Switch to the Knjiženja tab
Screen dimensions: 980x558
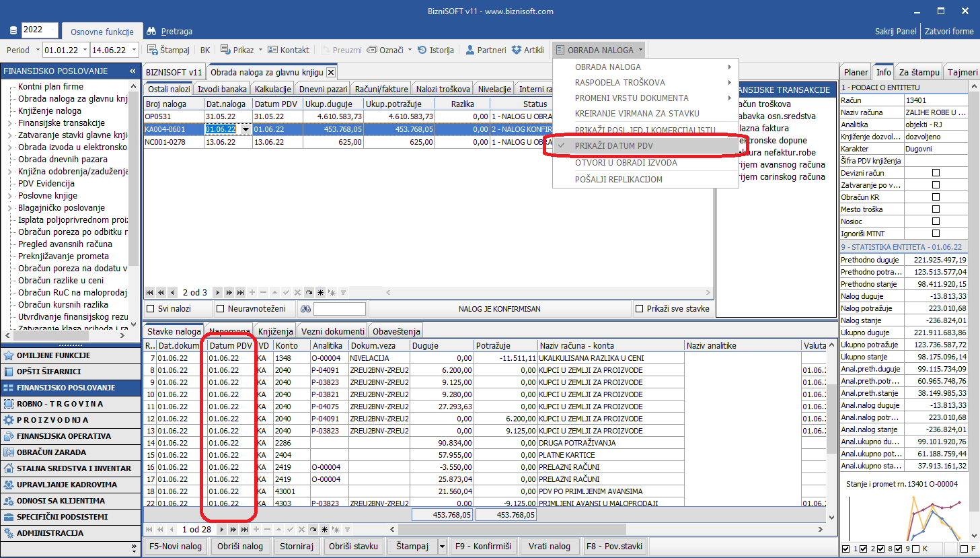click(276, 331)
